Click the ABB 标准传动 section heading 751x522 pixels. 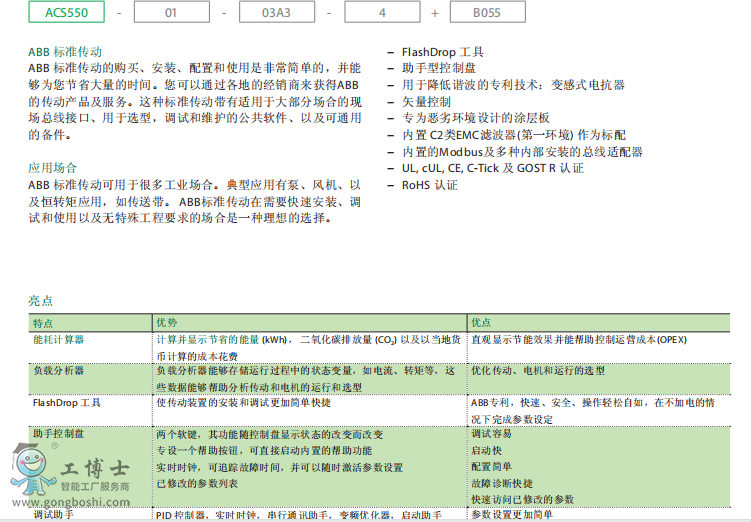pos(65,52)
